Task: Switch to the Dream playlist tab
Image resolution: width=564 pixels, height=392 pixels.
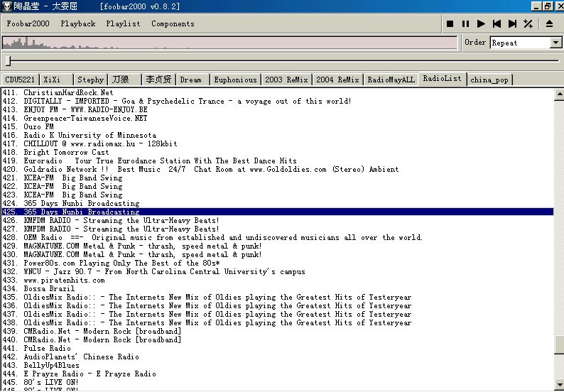Action: click(192, 80)
